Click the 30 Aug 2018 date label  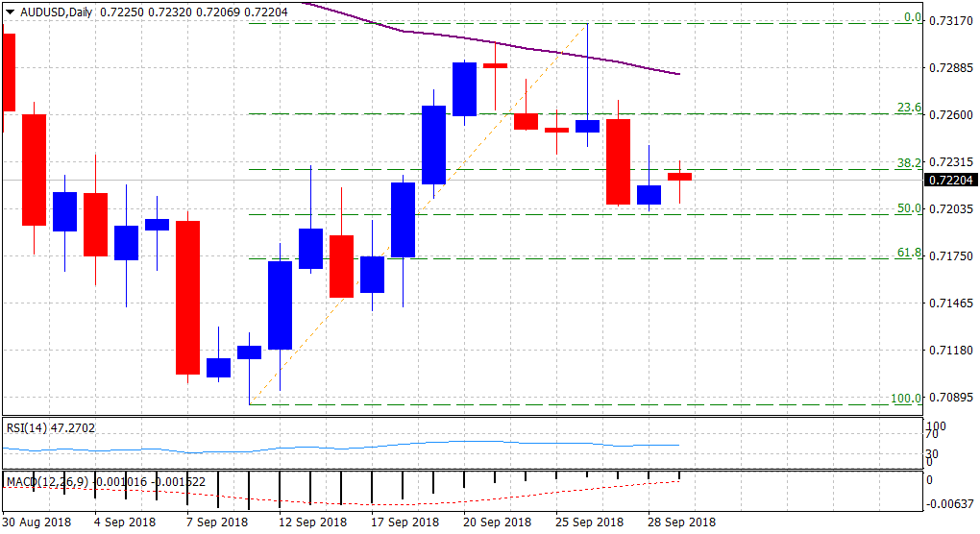point(37,522)
